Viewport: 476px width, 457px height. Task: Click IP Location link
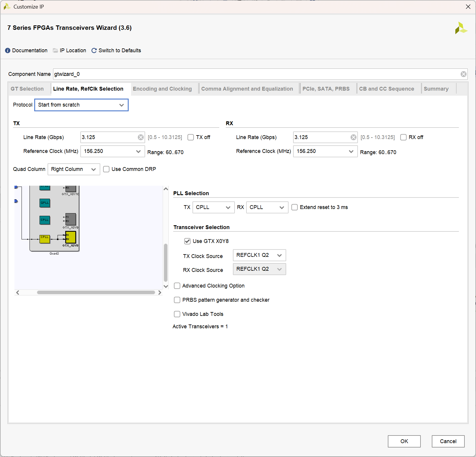(73, 50)
